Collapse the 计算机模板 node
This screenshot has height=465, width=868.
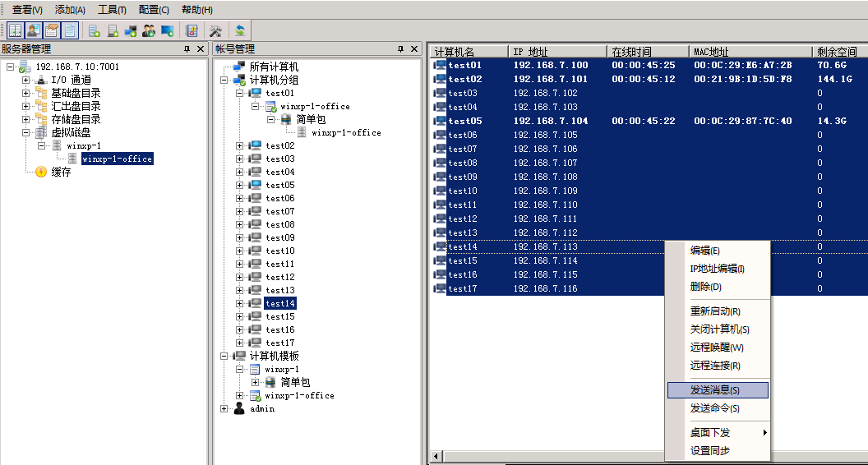click(x=224, y=356)
